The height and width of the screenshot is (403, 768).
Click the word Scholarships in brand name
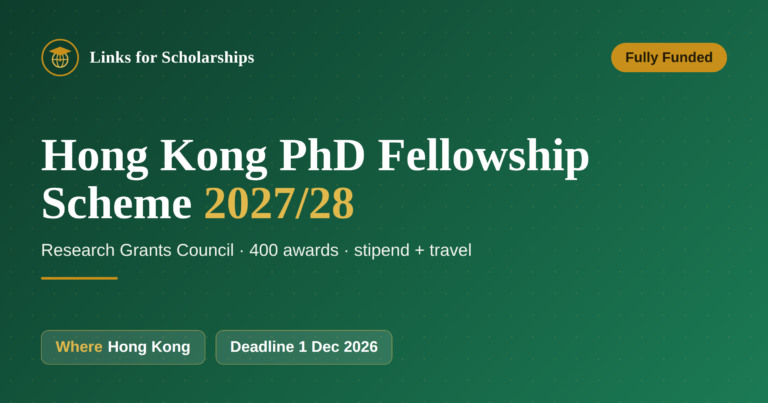(x=208, y=58)
